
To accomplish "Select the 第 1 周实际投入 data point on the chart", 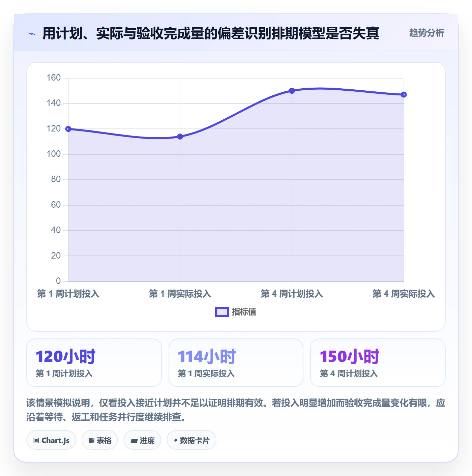I will [x=180, y=137].
